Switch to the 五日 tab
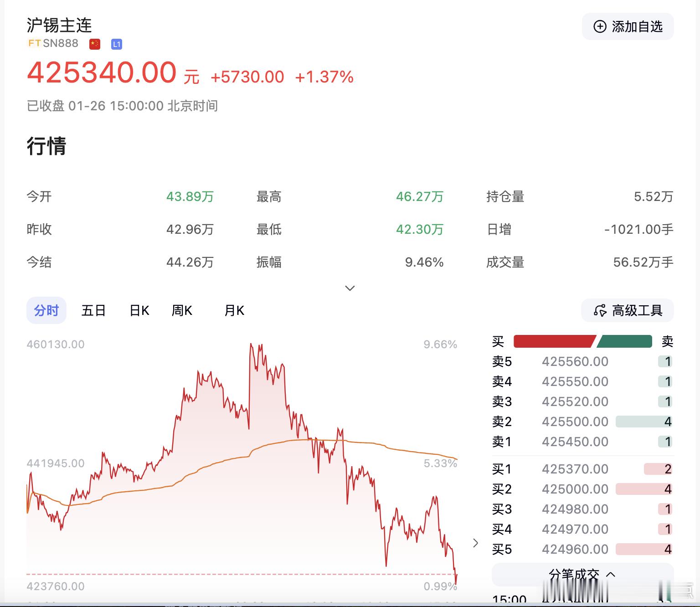Screen dimensions: 700x607 click(x=93, y=310)
